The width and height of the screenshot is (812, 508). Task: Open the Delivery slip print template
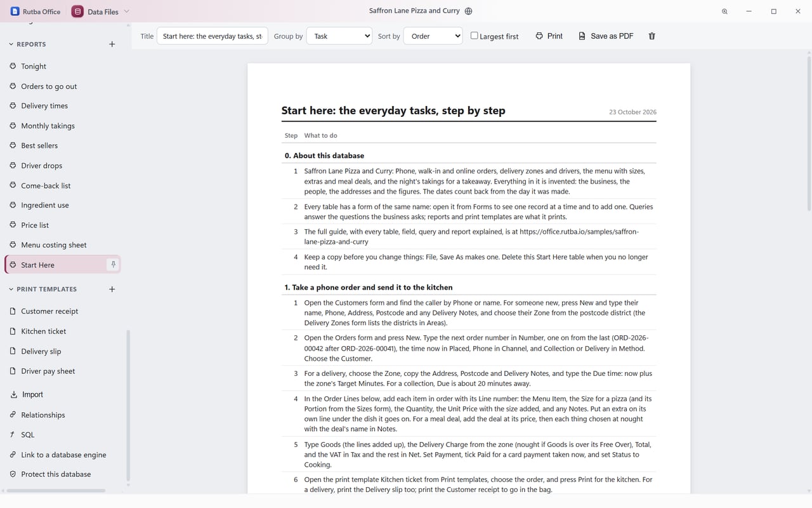coord(62,351)
